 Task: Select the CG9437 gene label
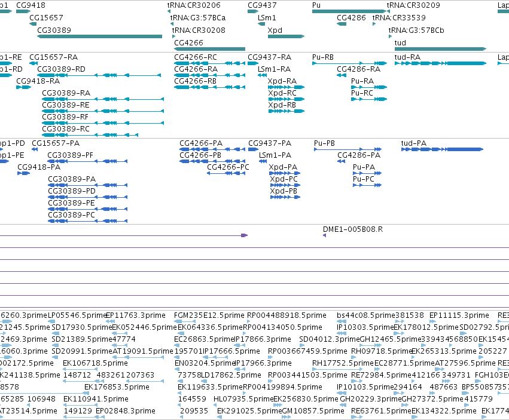(x=263, y=5)
